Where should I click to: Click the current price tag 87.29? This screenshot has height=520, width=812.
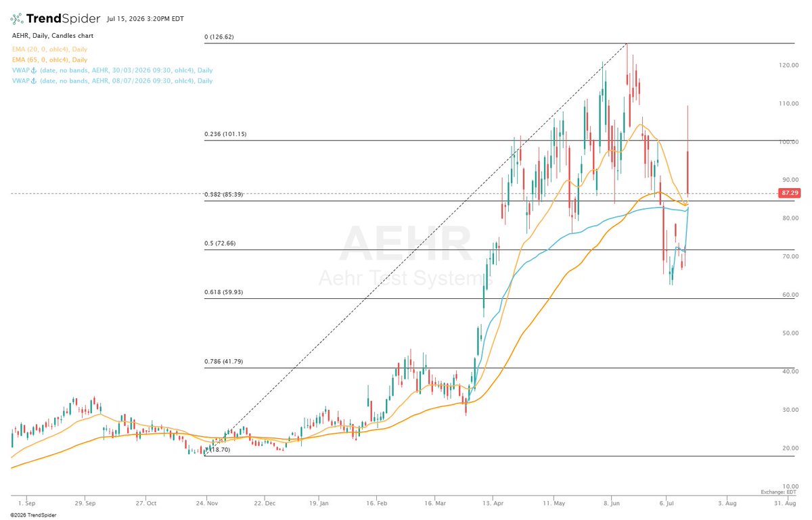pyautogui.click(x=788, y=193)
